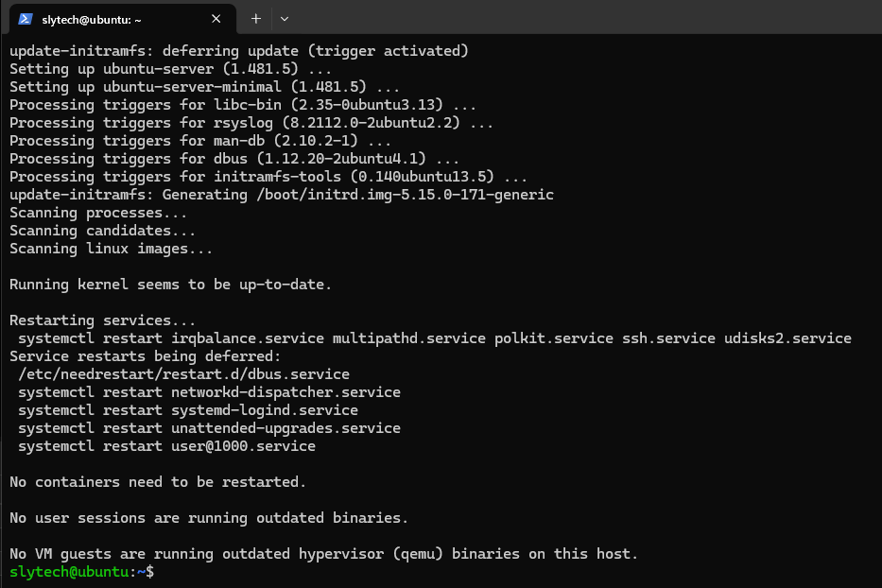Click the 'systemctl restart user@1000.service' line
The image size is (882, 588).
coord(166,446)
